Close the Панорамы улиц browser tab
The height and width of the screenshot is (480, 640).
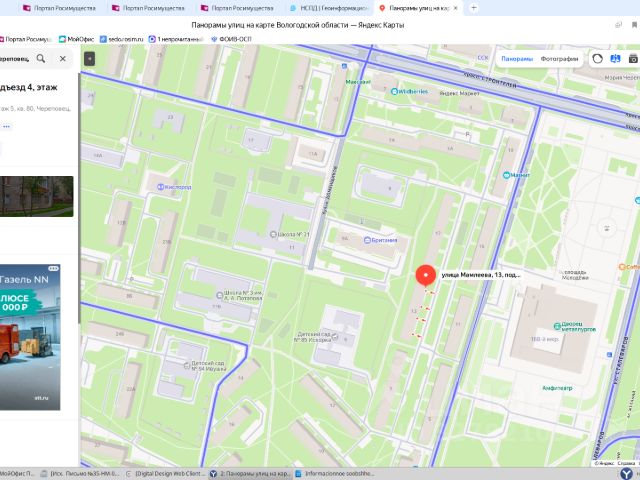pos(456,8)
